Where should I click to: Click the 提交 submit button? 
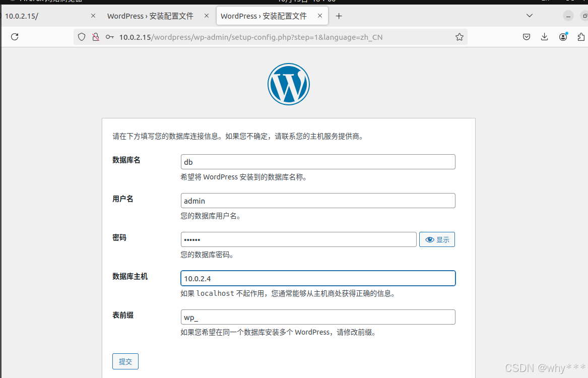125,361
